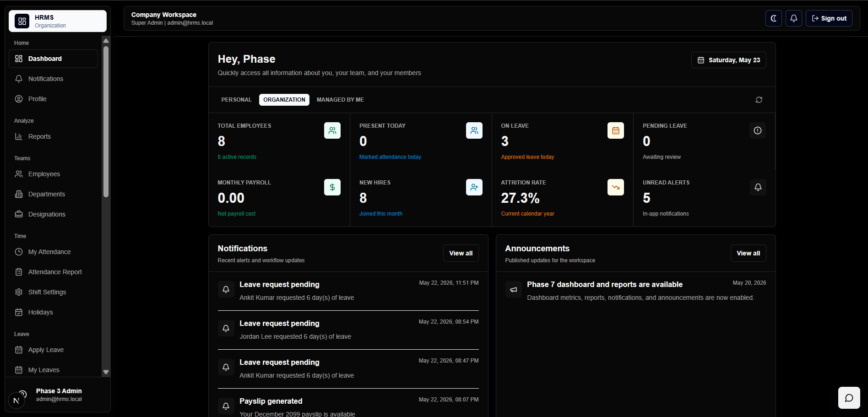Screen dimensions: 868x417
Task: Click the Attendance Report clipboard icon
Action: point(19,272)
